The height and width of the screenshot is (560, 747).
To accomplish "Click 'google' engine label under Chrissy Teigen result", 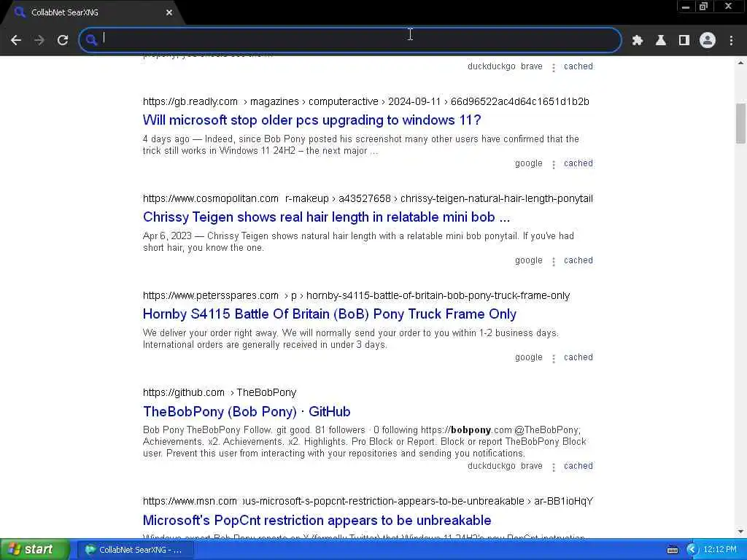I will pos(529,260).
